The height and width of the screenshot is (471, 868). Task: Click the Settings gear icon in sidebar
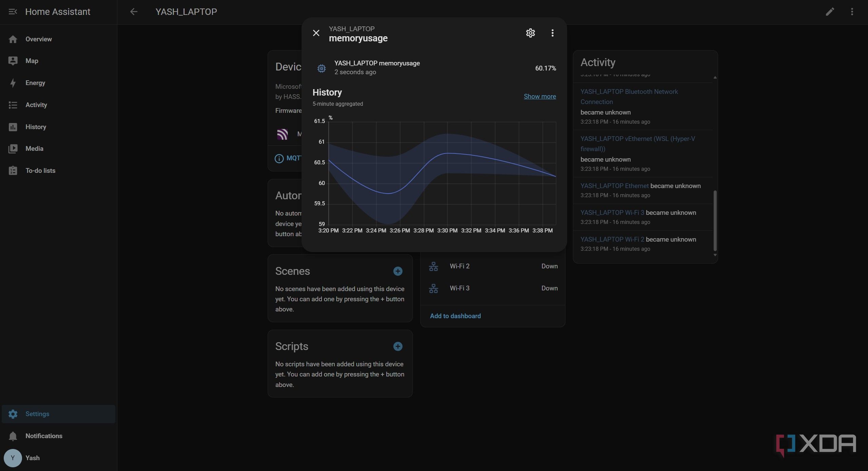click(x=13, y=414)
